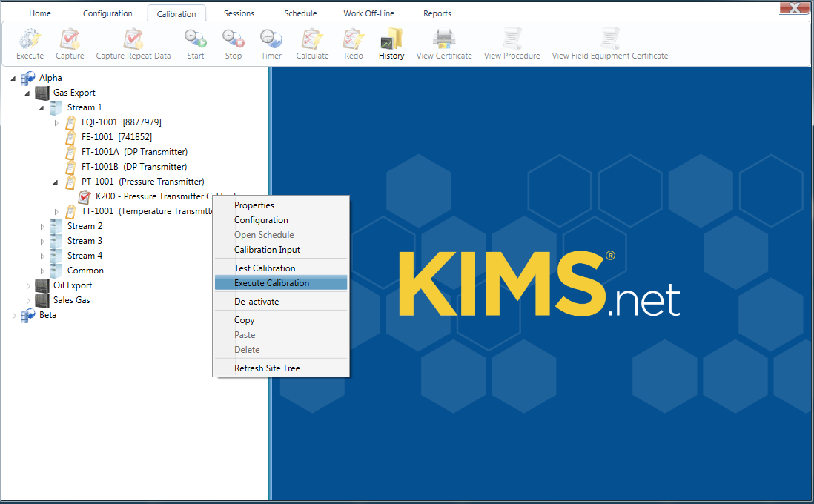The height and width of the screenshot is (504, 814).
Task: Click the Gas Export system icon
Action: [x=42, y=93]
